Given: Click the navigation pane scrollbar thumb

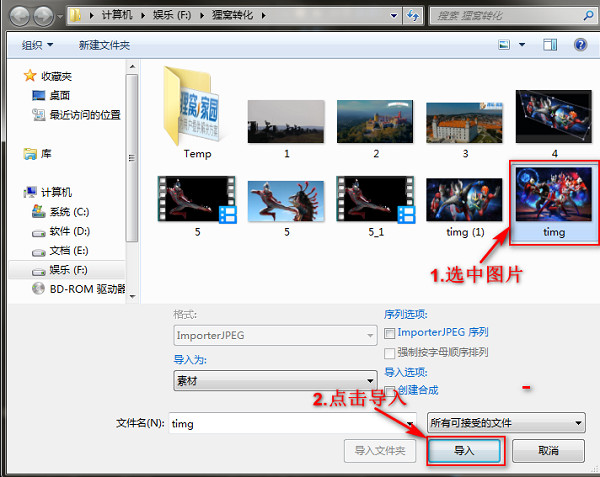Looking at the screenshot, I should click(132, 158).
